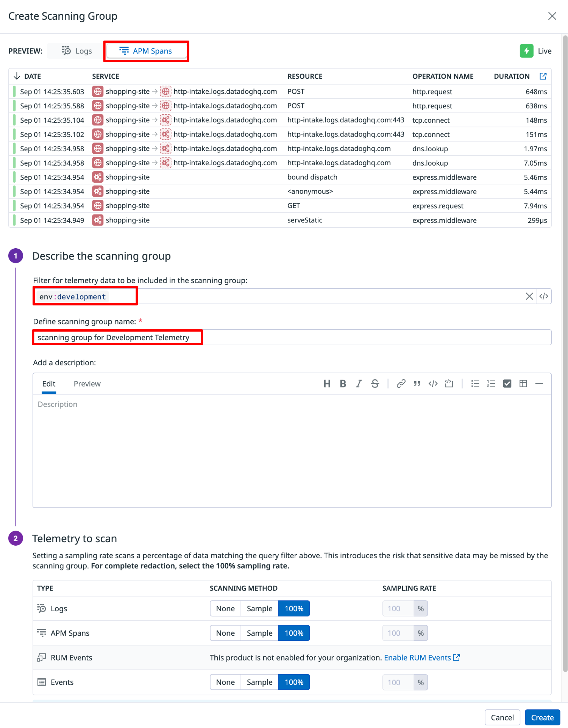Image resolution: width=568 pixels, height=728 pixels.
Task: Insert a blockquote with quotes icon
Action: [x=417, y=384]
